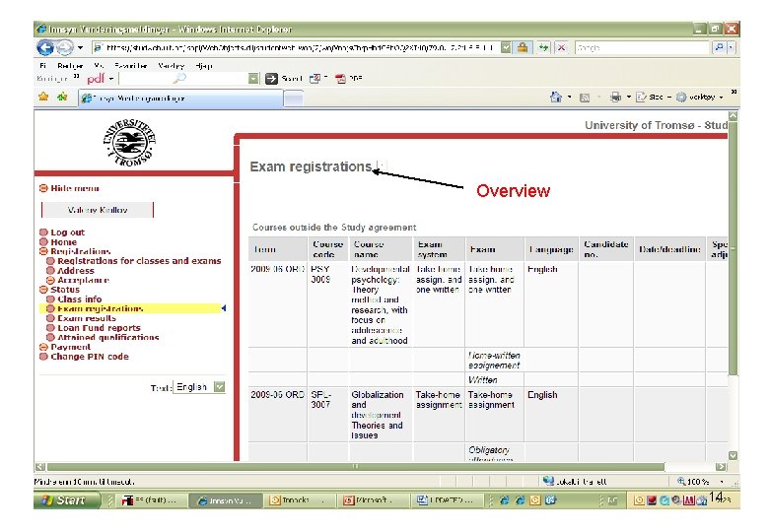The height and width of the screenshot is (532, 769).
Task: Click the red PDF icon on the toolbar
Action: click(340, 79)
